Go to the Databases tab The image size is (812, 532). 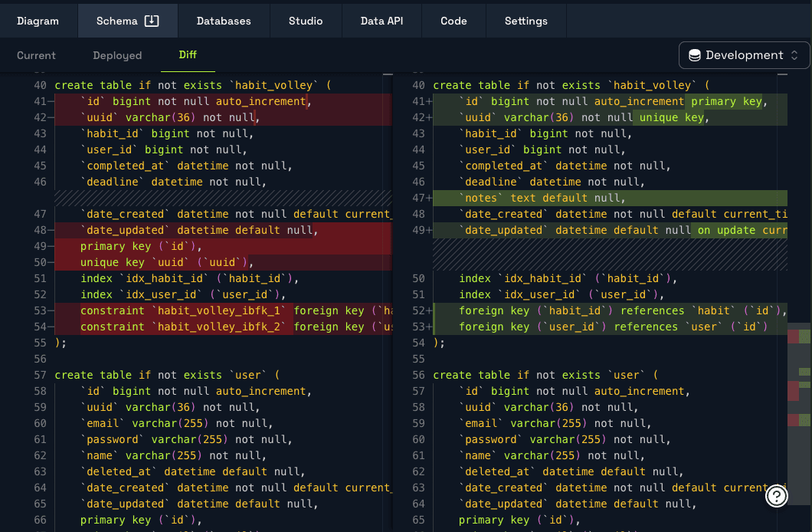click(224, 21)
